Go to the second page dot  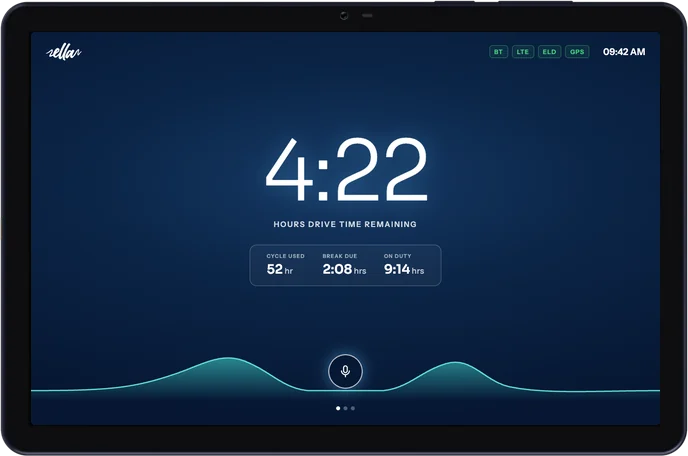pyautogui.click(x=345, y=408)
